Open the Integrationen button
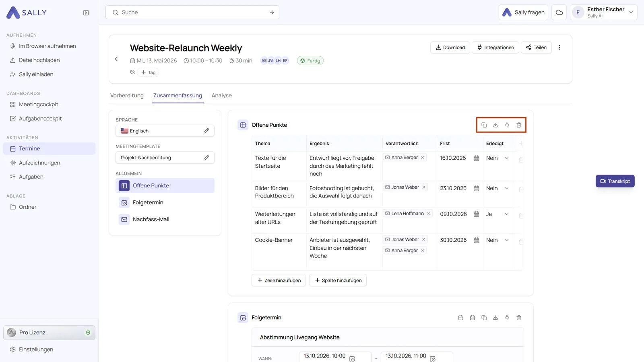This screenshot has height=362, width=644. pos(495,47)
